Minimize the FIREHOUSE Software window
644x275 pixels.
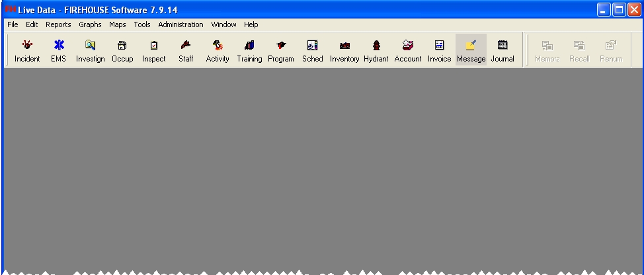604,10
